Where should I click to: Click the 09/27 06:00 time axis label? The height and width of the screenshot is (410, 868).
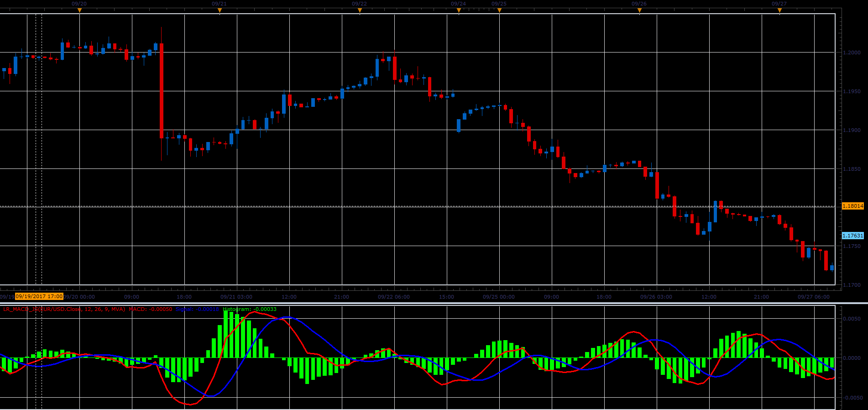click(x=814, y=297)
